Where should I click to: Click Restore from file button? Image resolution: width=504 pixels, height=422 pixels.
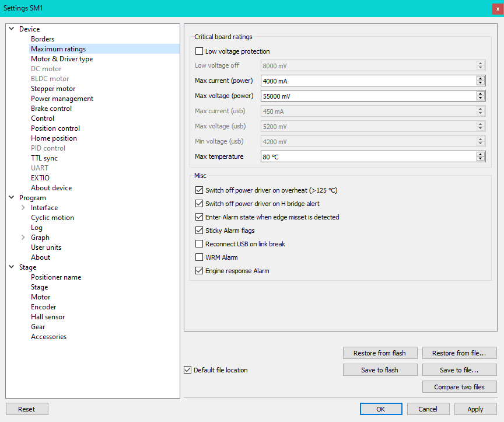[459, 353]
